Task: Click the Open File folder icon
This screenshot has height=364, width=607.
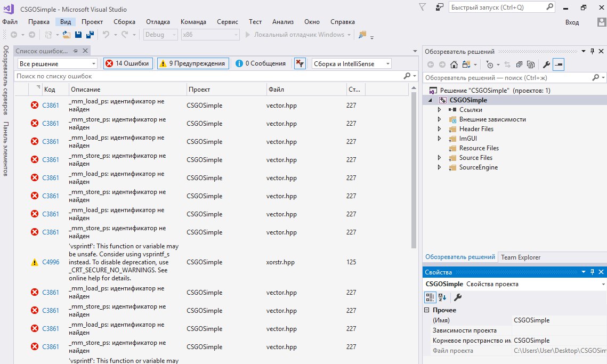Action: click(x=67, y=35)
